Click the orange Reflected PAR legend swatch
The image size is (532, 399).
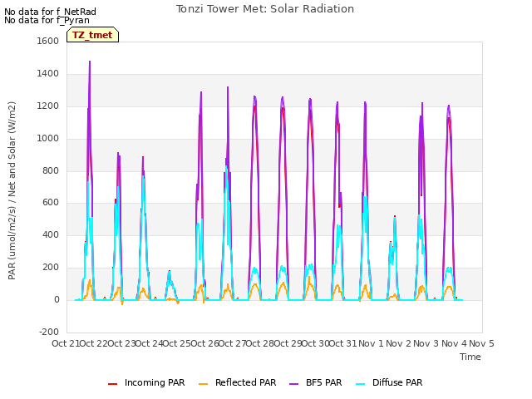[x=203, y=384]
